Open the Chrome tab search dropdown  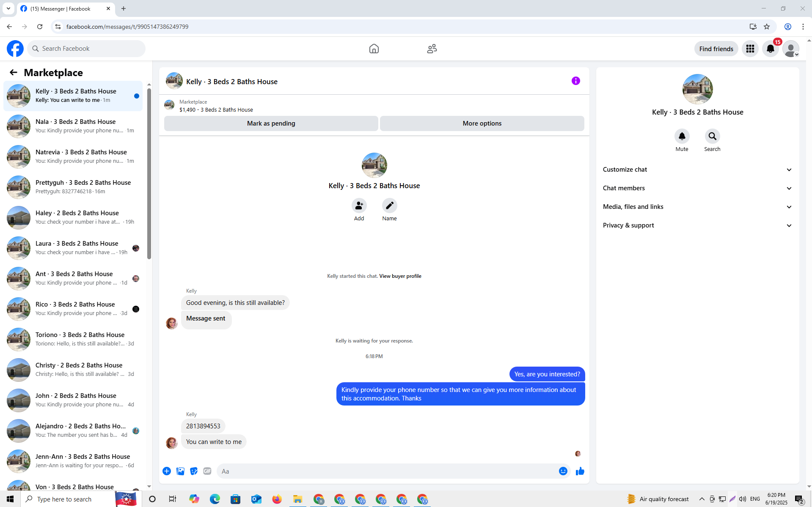click(8, 8)
